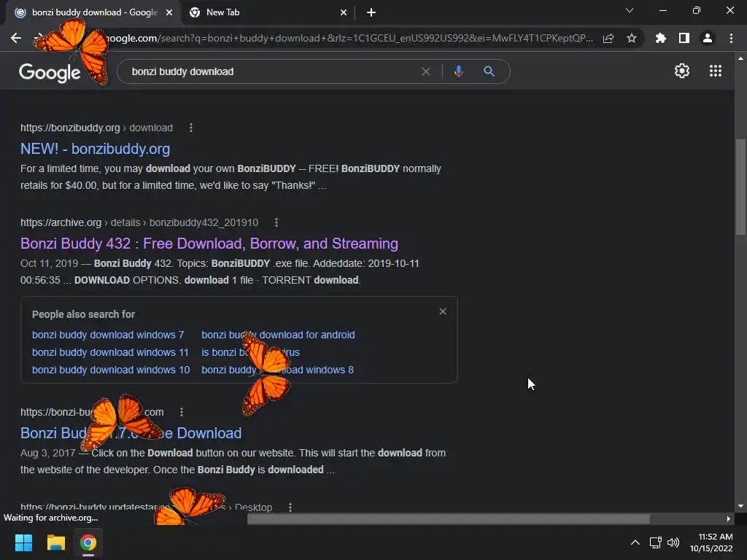Close the bonzi buddy download tab
The width and height of the screenshot is (747, 560).
point(169,13)
